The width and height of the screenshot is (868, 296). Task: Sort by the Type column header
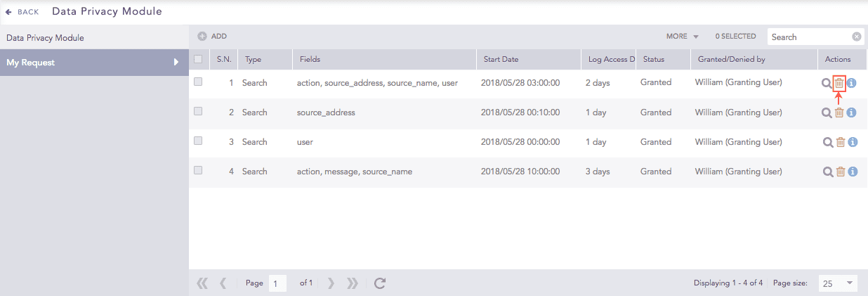[x=265, y=59]
